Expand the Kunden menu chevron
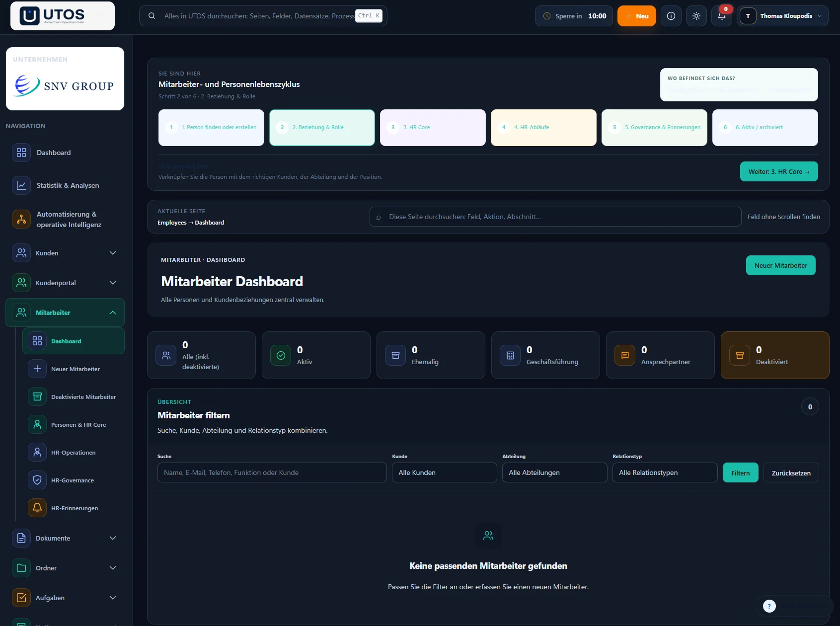The width and height of the screenshot is (840, 626). (113, 253)
